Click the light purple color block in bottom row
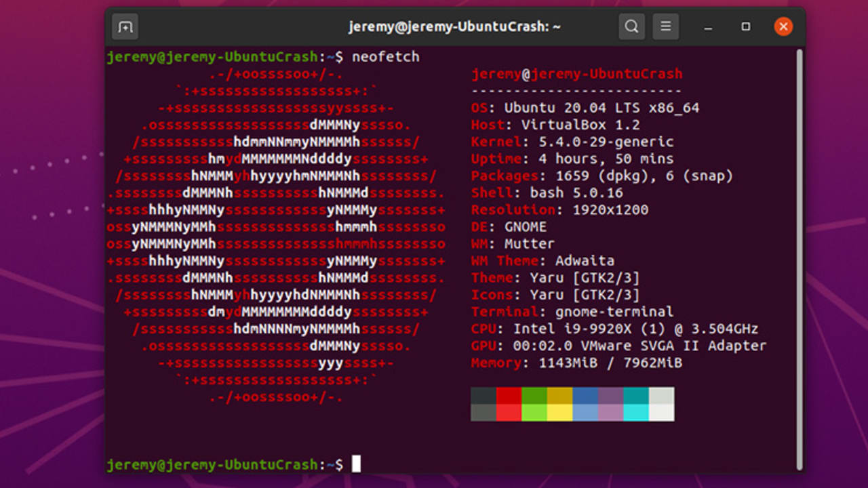The height and width of the screenshot is (488, 868). pos(610,413)
